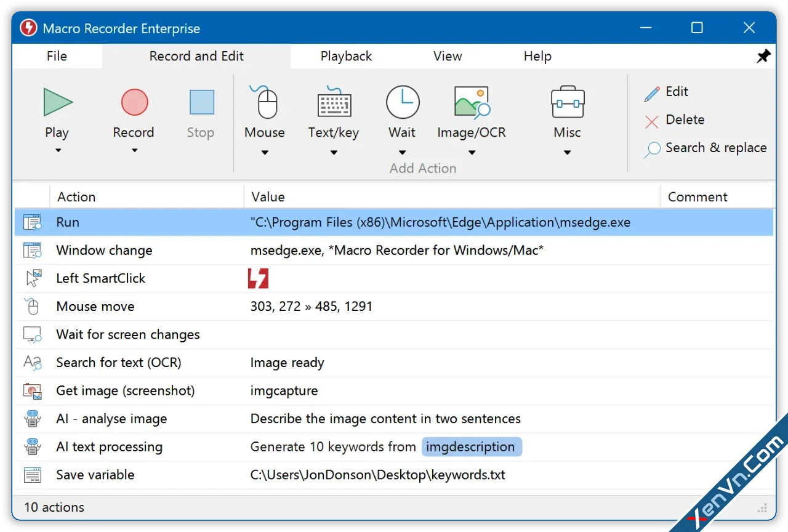The width and height of the screenshot is (788, 532).
Task: Click the pin icon to pin ribbon
Action: pyautogui.click(x=763, y=57)
